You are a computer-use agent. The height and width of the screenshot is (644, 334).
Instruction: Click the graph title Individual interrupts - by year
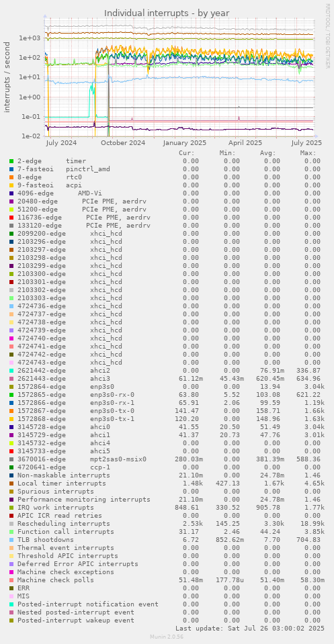point(167,13)
